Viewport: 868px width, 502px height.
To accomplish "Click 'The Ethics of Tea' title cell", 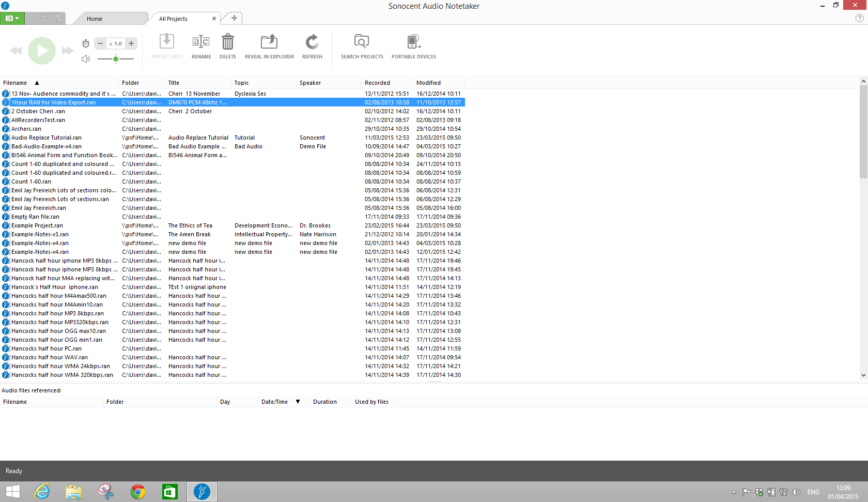I will [190, 225].
